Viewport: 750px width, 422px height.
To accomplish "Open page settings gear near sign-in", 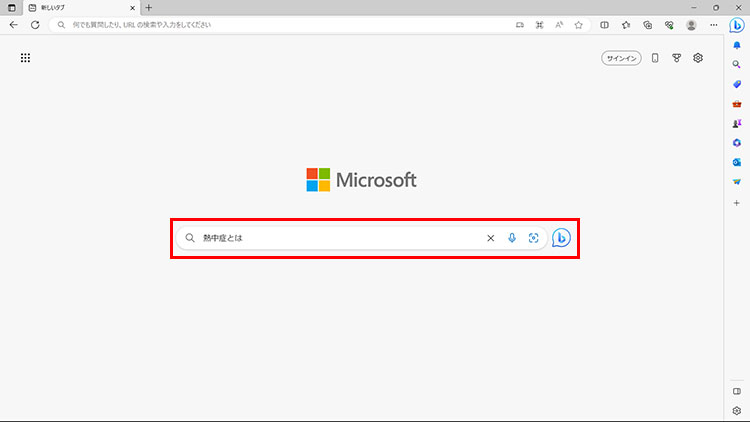I will (698, 58).
